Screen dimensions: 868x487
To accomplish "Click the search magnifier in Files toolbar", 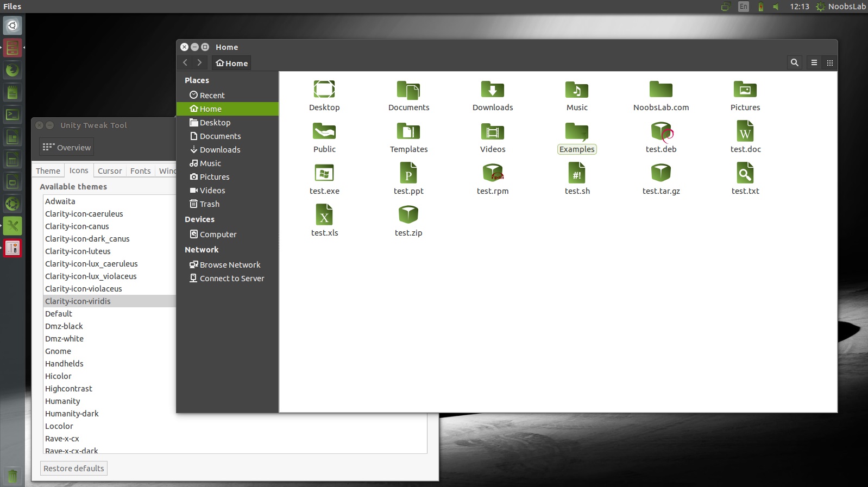I will click(795, 62).
